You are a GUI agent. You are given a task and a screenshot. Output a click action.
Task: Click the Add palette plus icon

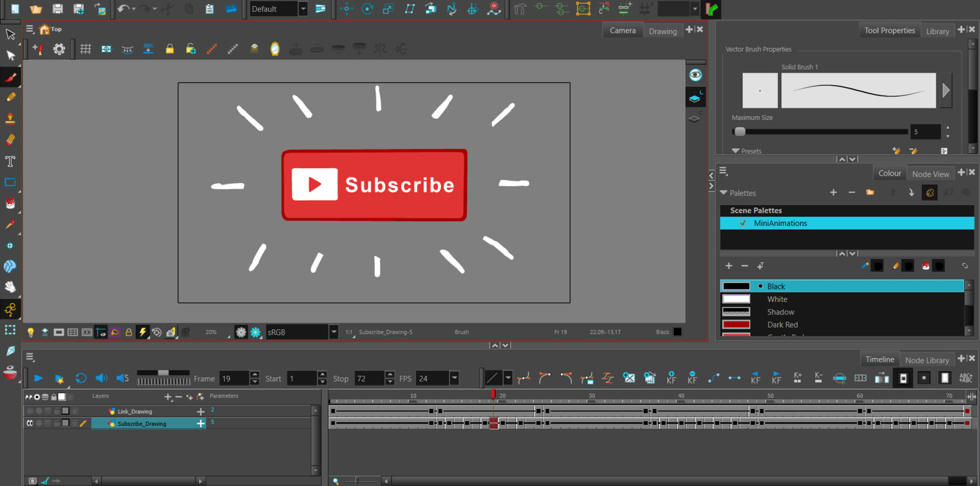tap(833, 192)
